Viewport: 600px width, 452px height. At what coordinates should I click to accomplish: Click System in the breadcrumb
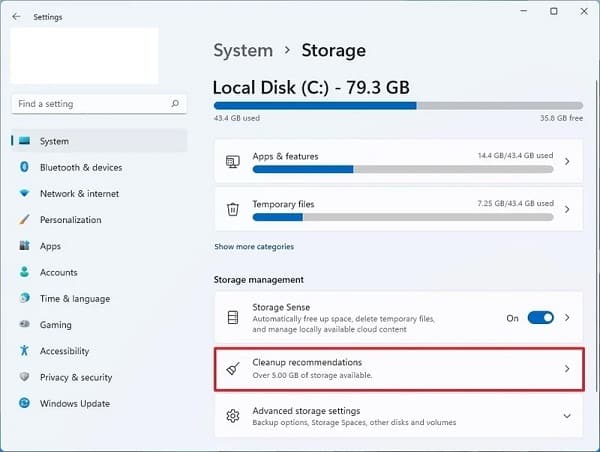click(243, 51)
